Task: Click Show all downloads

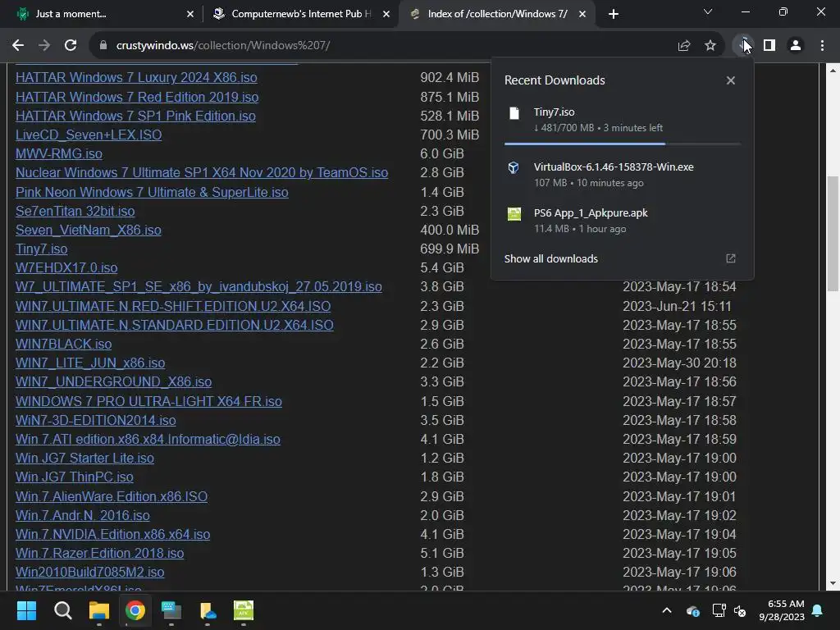Action: click(550, 258)
